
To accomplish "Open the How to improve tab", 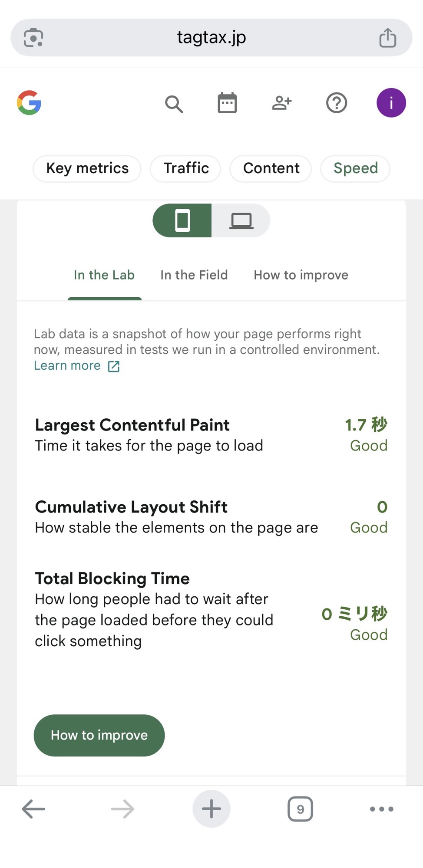I will pos(301,275).
